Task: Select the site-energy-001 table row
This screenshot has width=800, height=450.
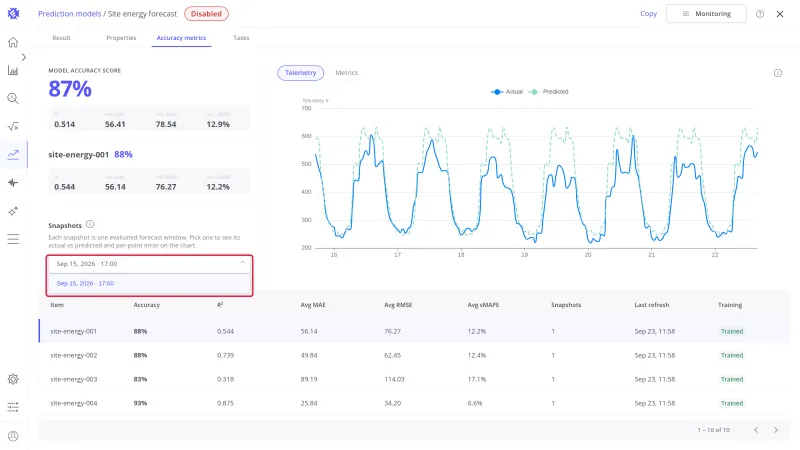Action: coord(414,331)
